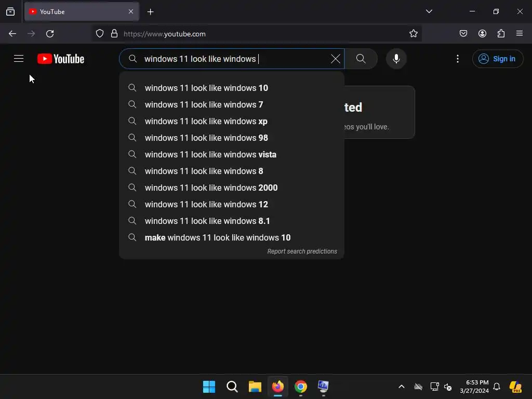Image resolution: width=532 pixels, height=399 pixels.
Task: Open tracking protection shield icon
Action: coord(99,34)
